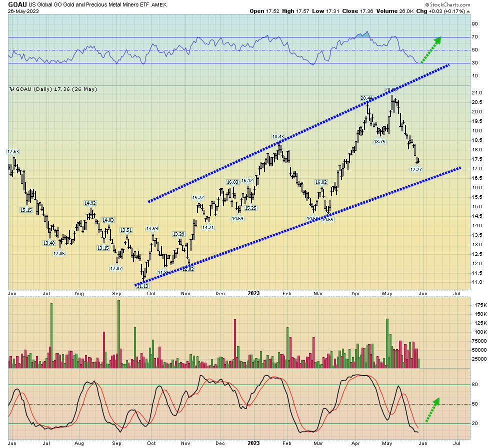The image size is (495, 448).
Task: Click the 16.03 price label
Action: (232, 182)
